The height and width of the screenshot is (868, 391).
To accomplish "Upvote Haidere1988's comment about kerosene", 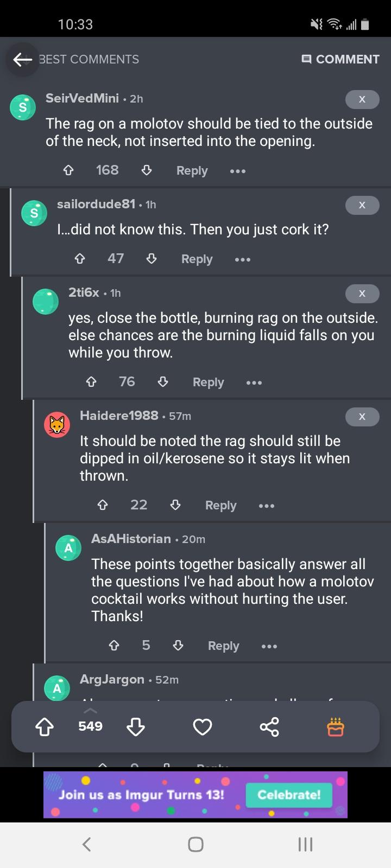I will [103, 505].
